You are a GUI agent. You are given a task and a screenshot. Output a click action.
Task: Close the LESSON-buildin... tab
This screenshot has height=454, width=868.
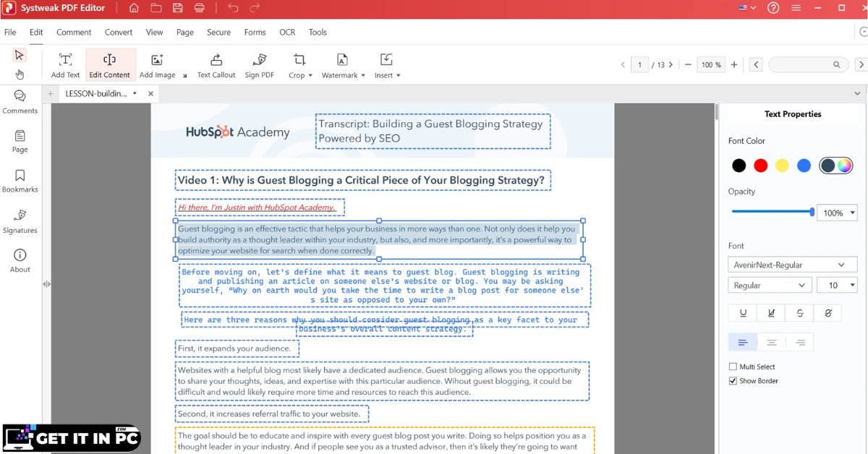(150, 93)
